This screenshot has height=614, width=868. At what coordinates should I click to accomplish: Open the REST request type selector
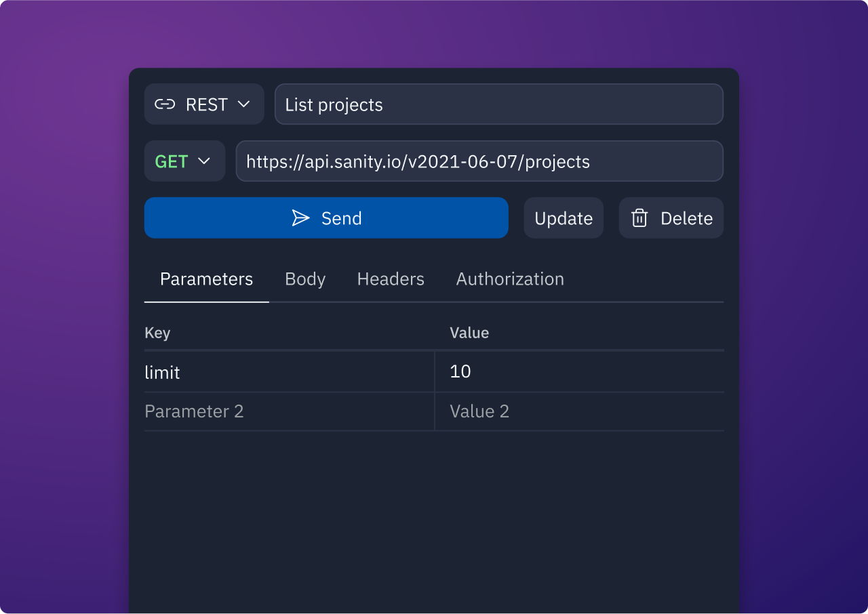[204, 104]
